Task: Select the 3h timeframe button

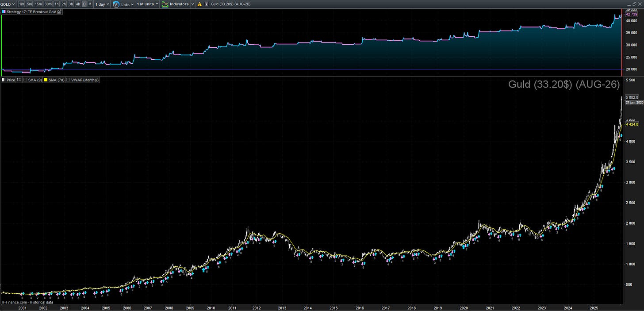Action: coord(71,4)
